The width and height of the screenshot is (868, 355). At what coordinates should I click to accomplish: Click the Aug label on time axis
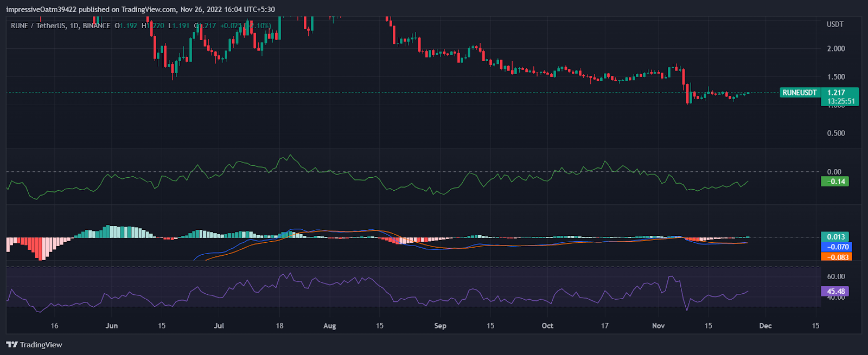329,326
